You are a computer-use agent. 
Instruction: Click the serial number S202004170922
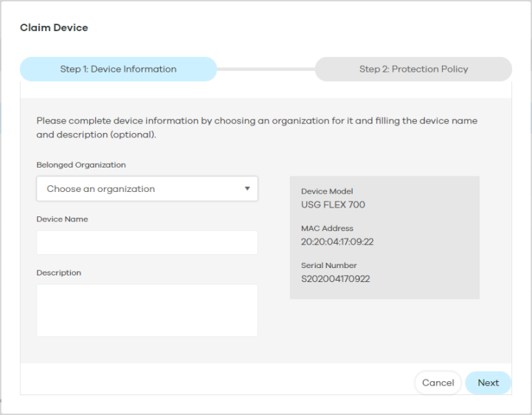[335, 279]
